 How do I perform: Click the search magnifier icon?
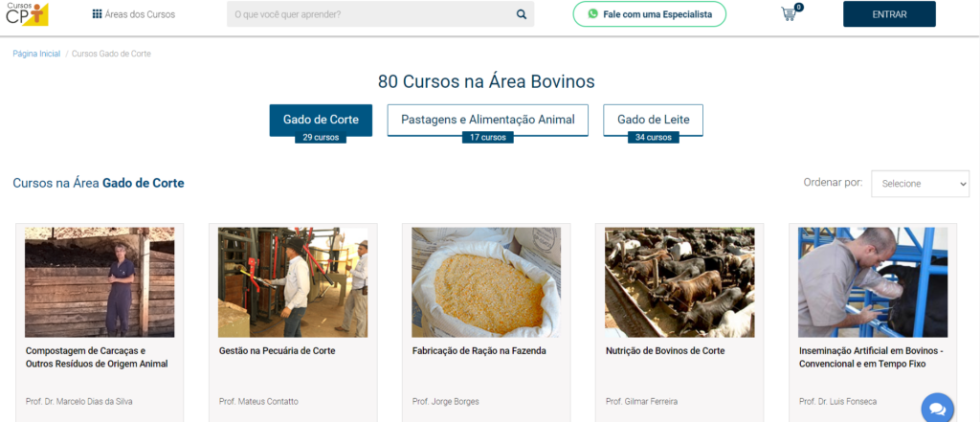[522, 14]
